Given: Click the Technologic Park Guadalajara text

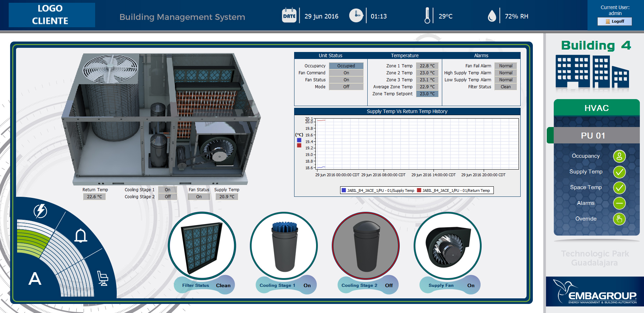Looking at the screenshot, I should pyautogui.click(x=595, y=258).
